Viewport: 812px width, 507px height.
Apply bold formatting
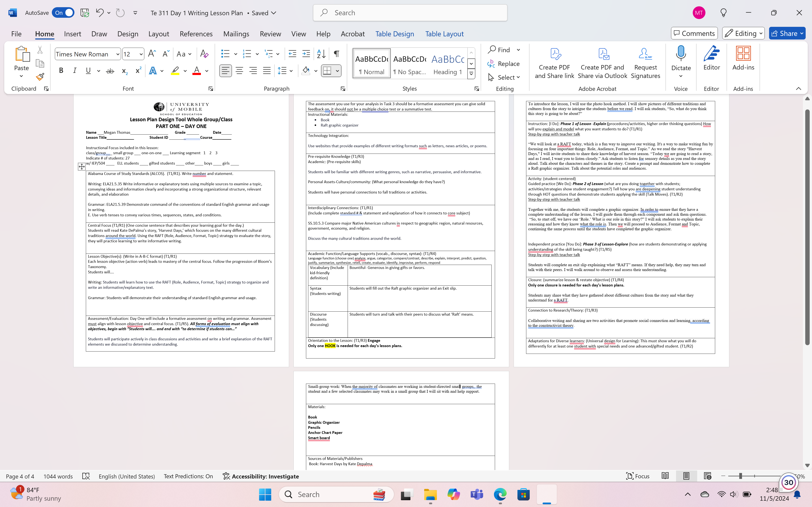[x=61, y=70]
